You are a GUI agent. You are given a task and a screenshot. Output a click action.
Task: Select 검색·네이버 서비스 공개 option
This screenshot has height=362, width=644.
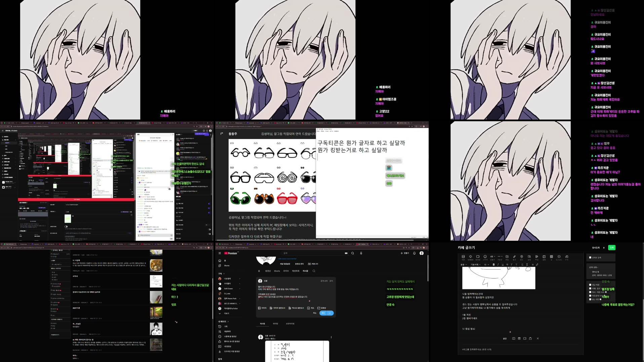click(x=602, y=275)
